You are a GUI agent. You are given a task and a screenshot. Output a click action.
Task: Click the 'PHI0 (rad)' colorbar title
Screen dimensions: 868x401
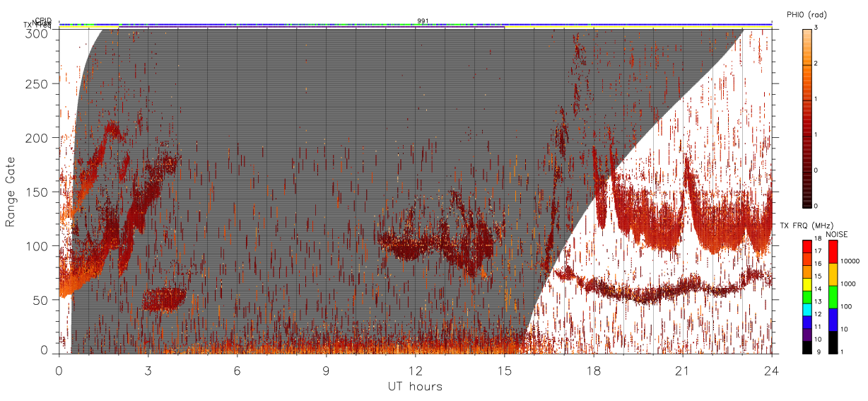click(x=807, y=15)
